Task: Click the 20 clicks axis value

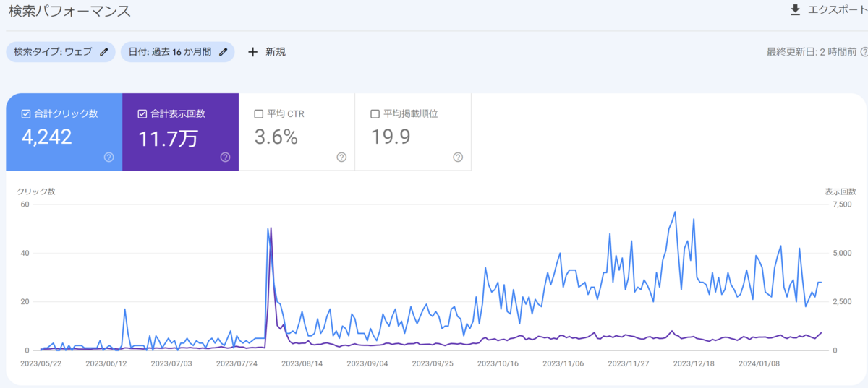Action: tap(24, 301)
